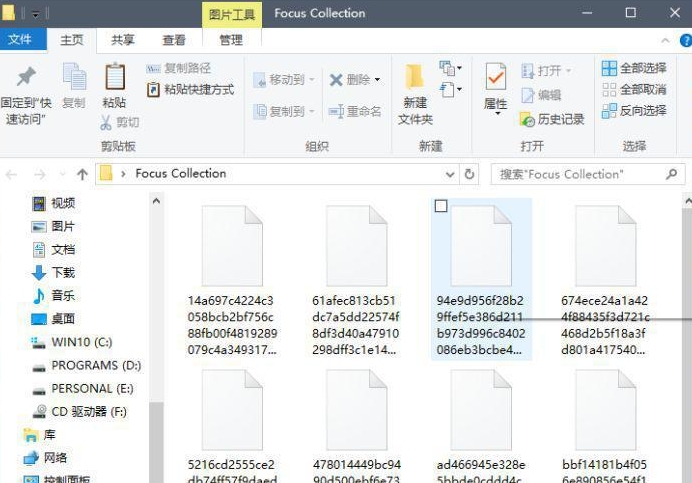Open Help with the question mark icon
This screenshot has height=483, width=692.
(x=686, y=41)
